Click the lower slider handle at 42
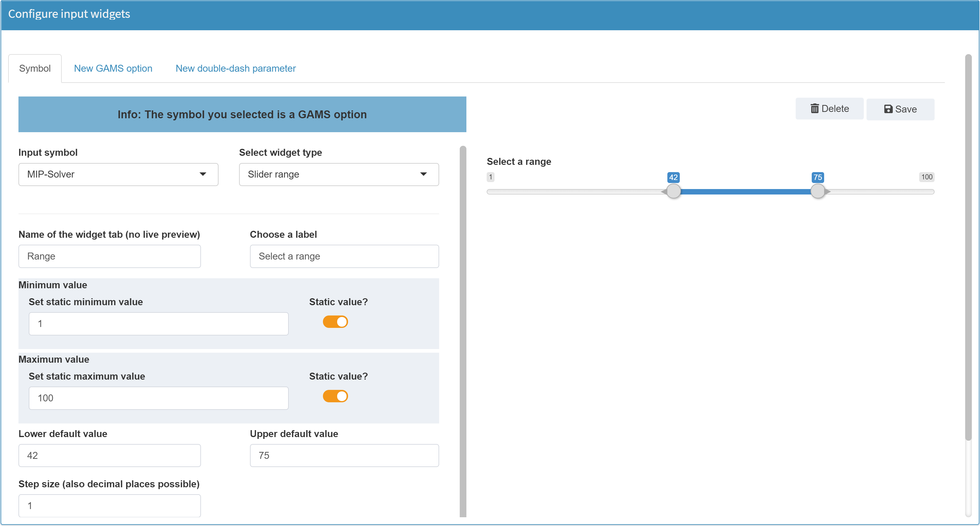This screenshot has width=980, height=526. [x=673, y=191]
